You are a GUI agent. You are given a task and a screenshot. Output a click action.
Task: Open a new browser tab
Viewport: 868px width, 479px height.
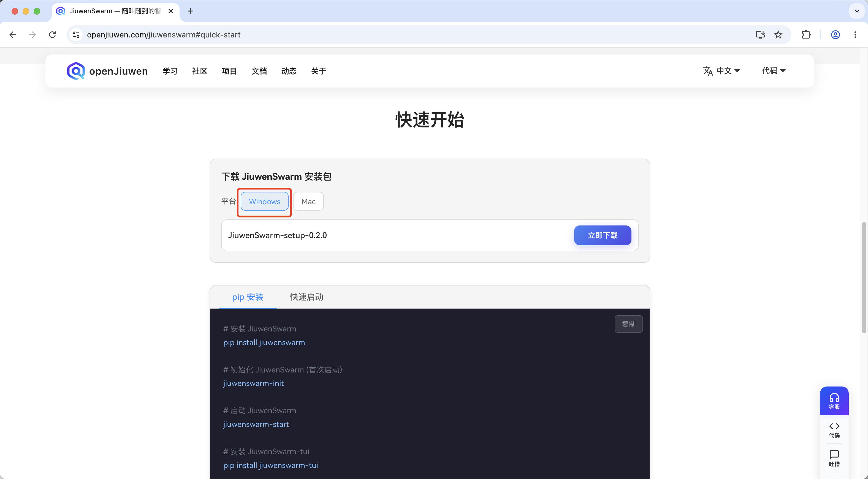coord(190,11)
